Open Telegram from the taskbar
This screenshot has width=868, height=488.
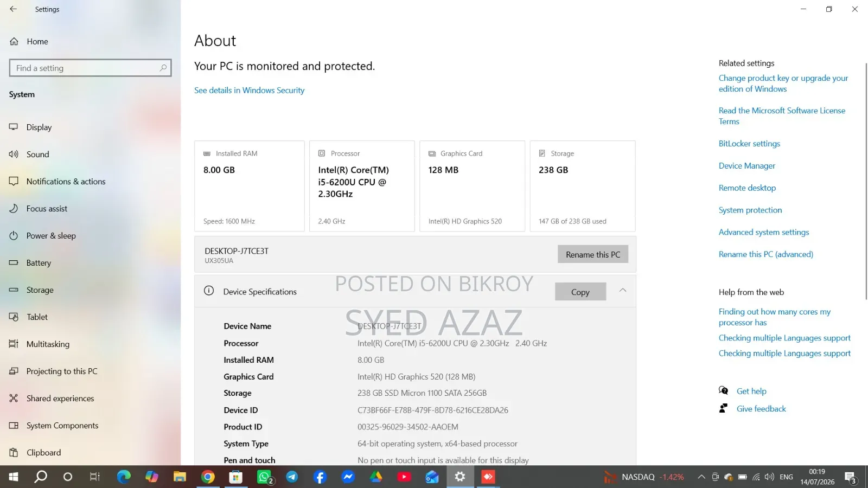[x=292, y=477]
